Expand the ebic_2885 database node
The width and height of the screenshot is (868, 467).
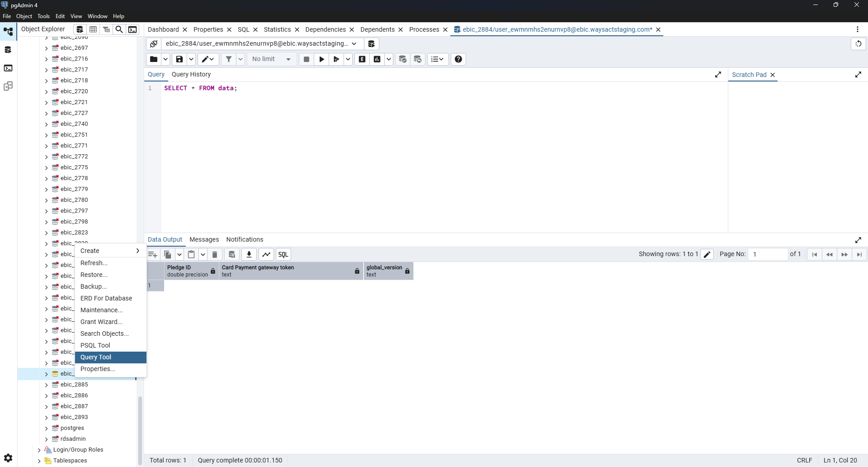coord(46,385)
